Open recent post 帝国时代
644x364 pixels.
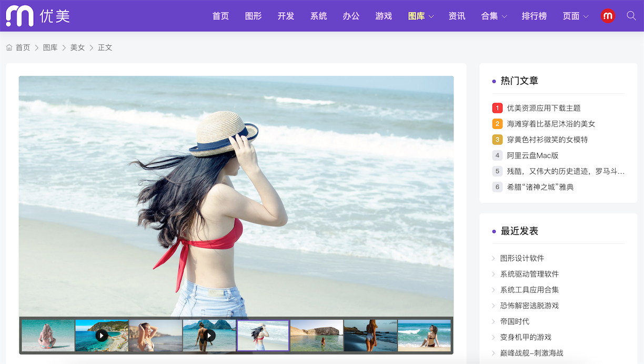[515, 321]
